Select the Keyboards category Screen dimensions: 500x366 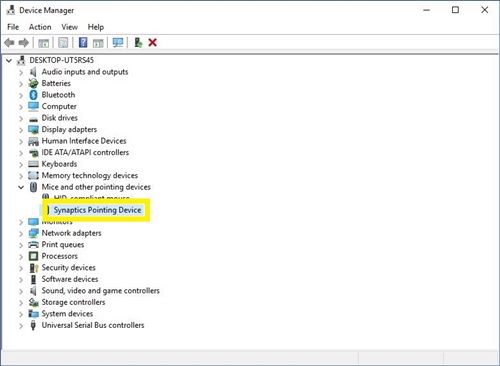coord(59,164)
